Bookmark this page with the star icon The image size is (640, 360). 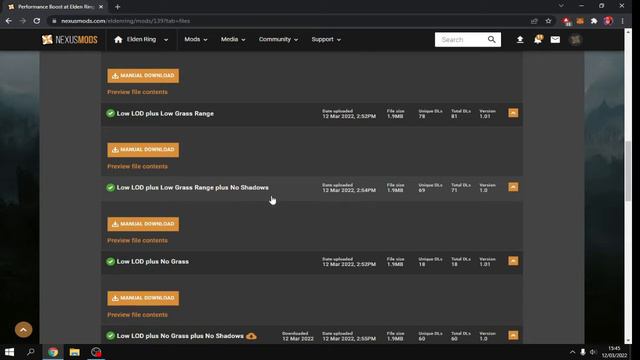tap(548, 21)
